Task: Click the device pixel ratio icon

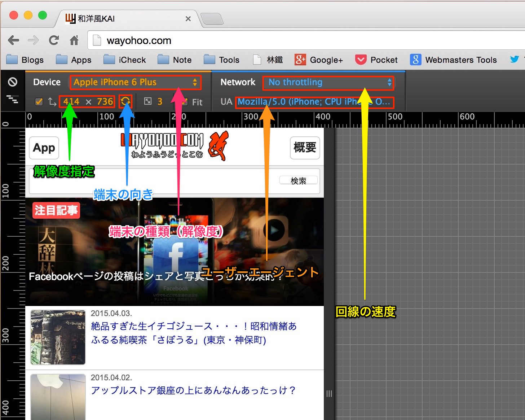Action: click(148, 101)
